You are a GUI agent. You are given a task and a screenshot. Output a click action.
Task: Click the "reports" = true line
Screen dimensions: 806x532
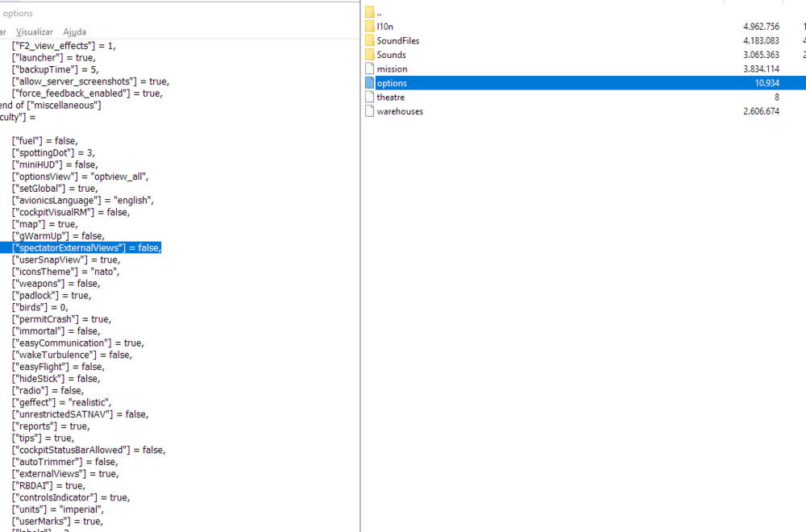pos(51,426)
